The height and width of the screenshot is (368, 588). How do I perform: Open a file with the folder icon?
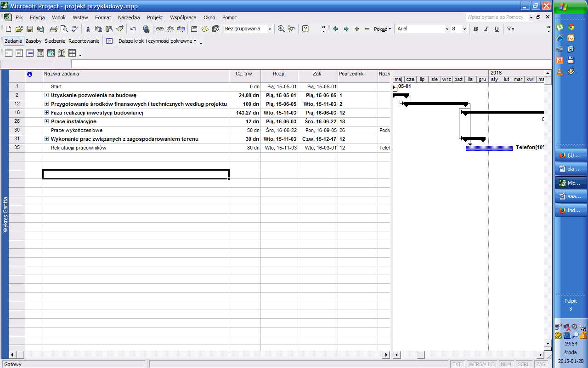tap(19, 29)
